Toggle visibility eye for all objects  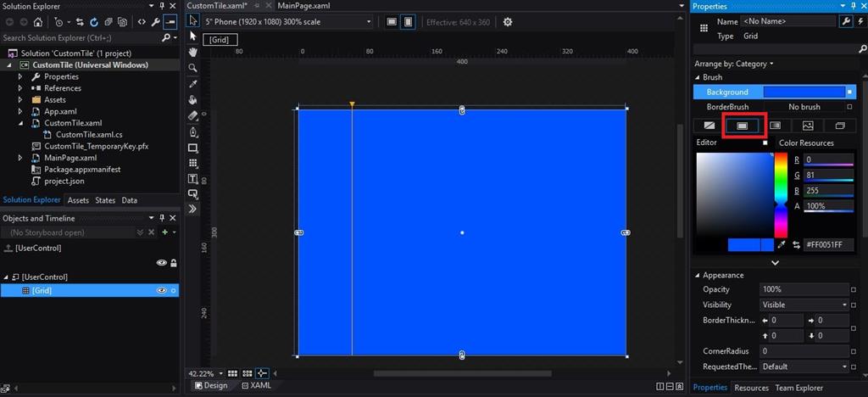[162, 263]
